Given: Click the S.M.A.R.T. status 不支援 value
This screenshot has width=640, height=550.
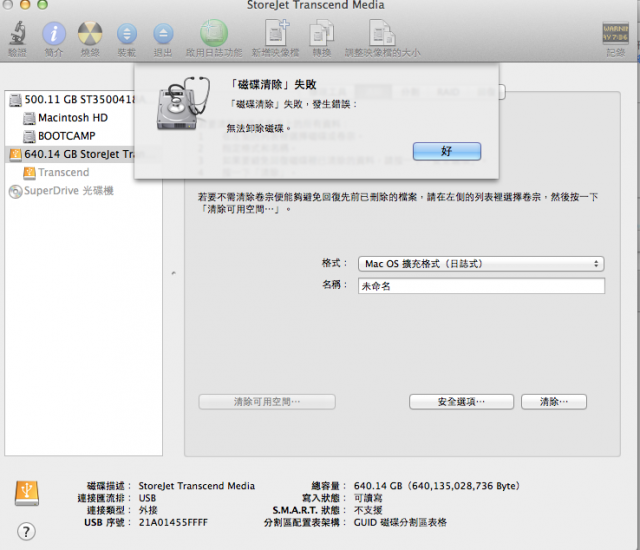Looking at the screenshot, I should 368,510.
